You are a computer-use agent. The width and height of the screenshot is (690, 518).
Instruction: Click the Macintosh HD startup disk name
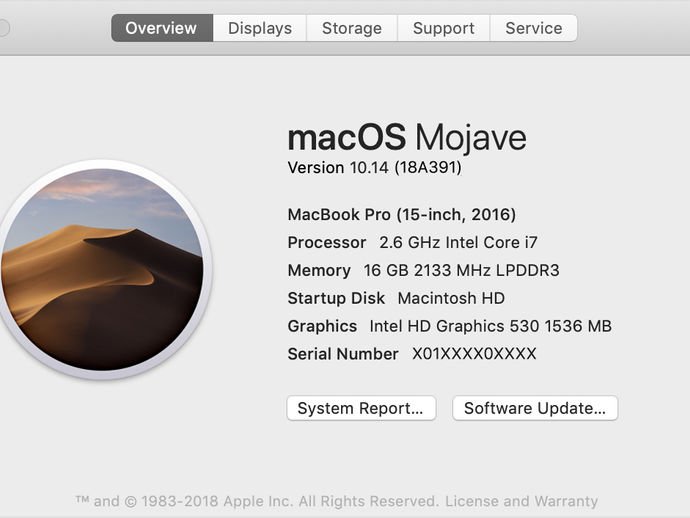[451, 298]
